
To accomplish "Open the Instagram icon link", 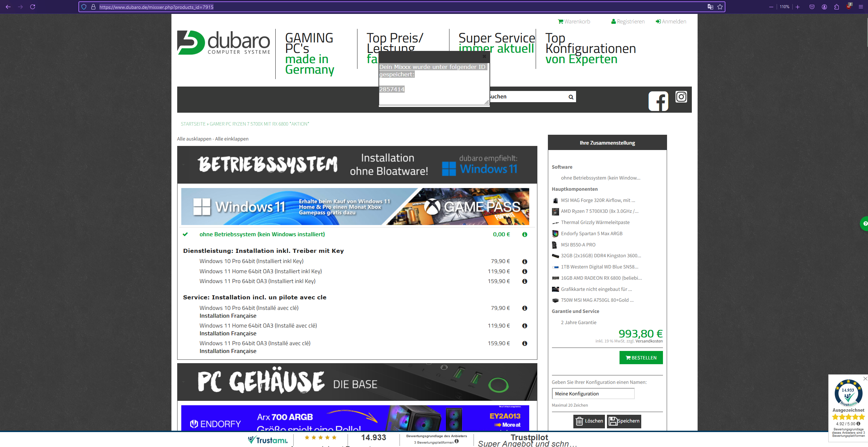I will [681, 97].
